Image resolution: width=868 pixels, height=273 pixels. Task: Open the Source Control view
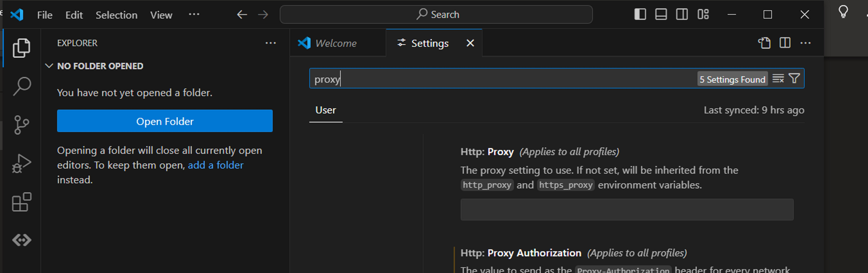22,125
